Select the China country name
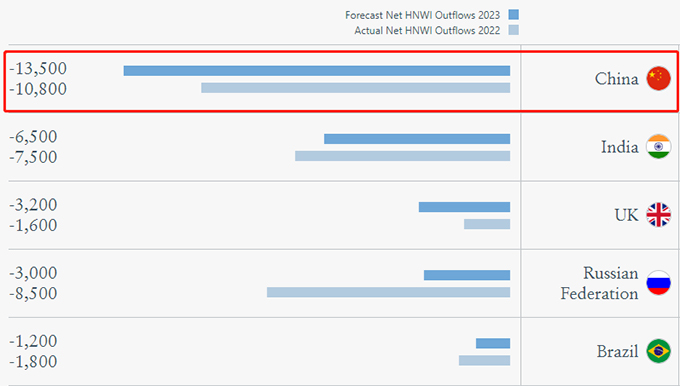 [616, 79]
